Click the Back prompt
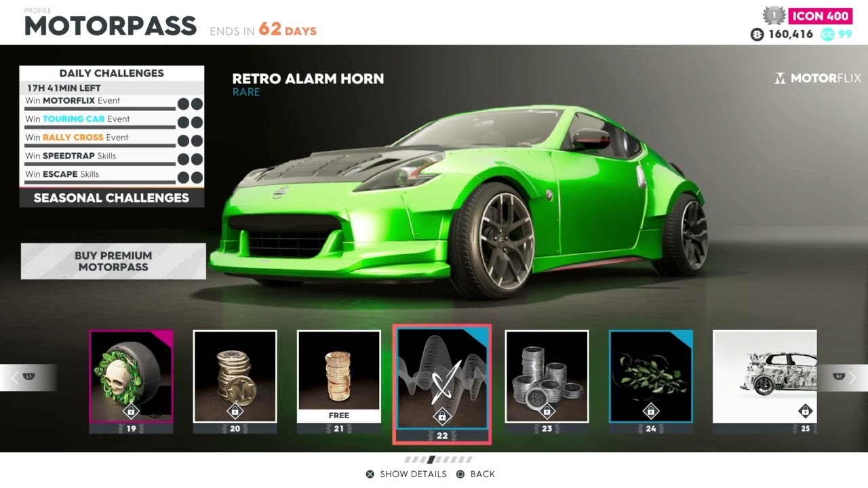This screenshot has width=868, height=488. click(475, 474)
